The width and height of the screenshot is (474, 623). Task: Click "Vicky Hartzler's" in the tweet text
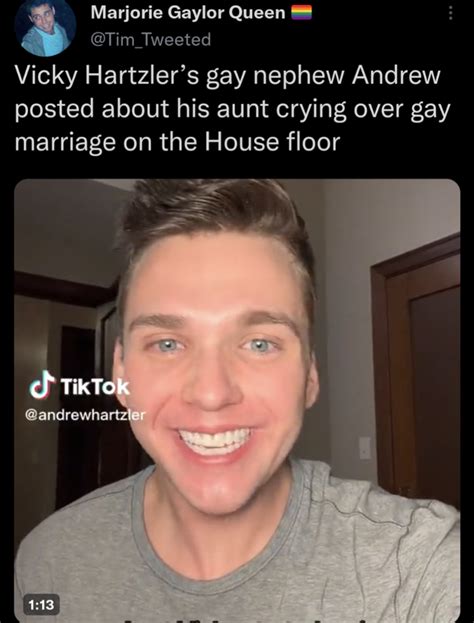pos(107,76)
